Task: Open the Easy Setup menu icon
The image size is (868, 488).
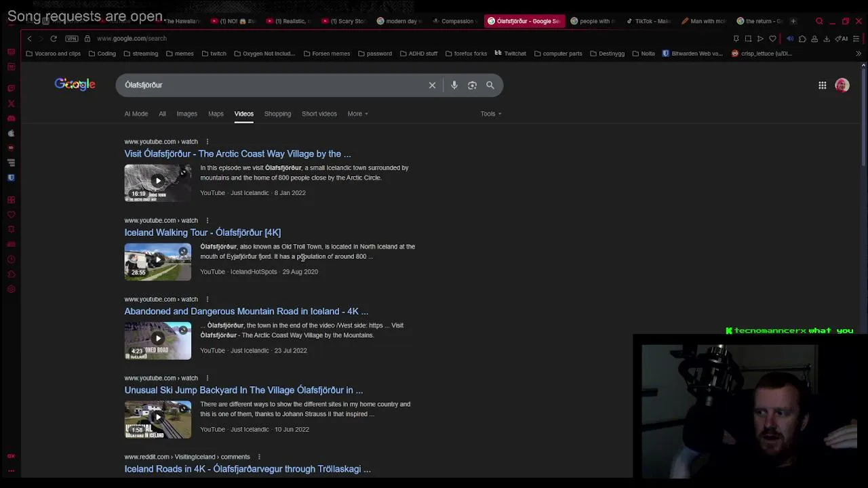Action: click(x=856, y=39)
